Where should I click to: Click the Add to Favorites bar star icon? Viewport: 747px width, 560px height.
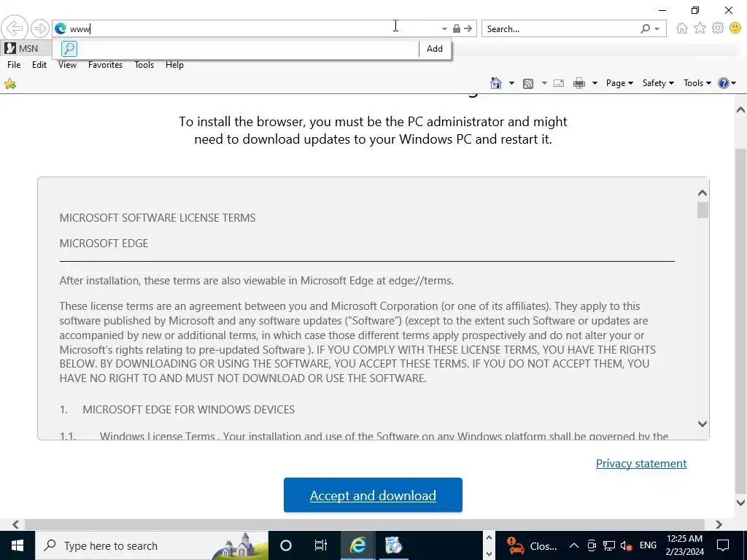[x=10, y=85]
